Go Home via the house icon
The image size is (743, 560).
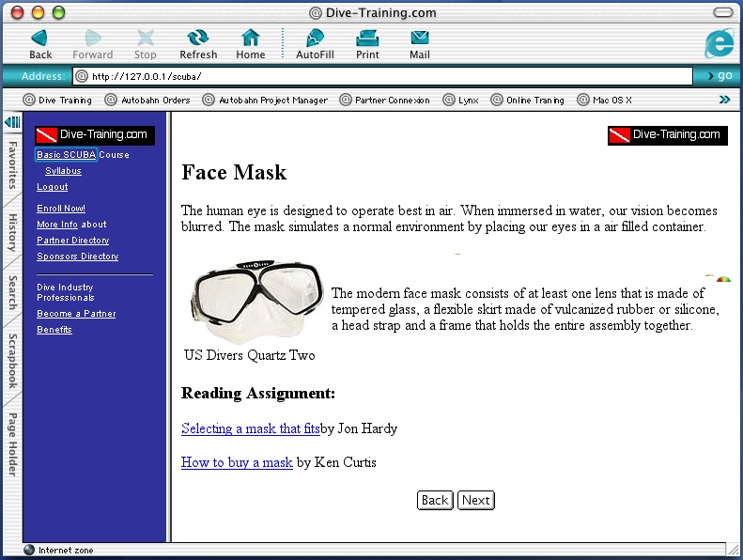point(251,38)
